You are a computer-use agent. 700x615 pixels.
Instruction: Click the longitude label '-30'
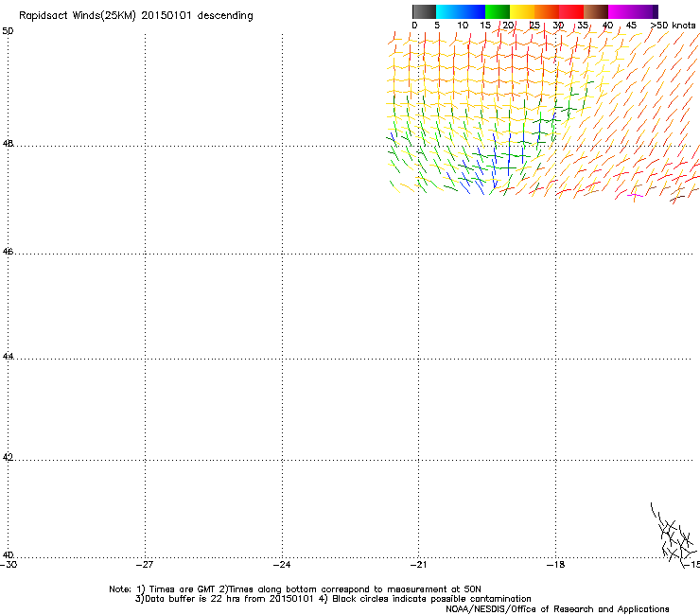(9, 565)
